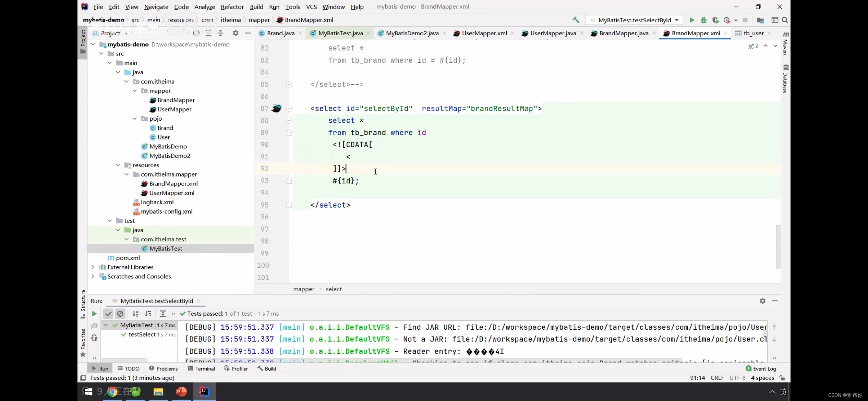Collapse the mybatis-demo root node
Viewport: 868px width, 401px height.
click(93, 44)
